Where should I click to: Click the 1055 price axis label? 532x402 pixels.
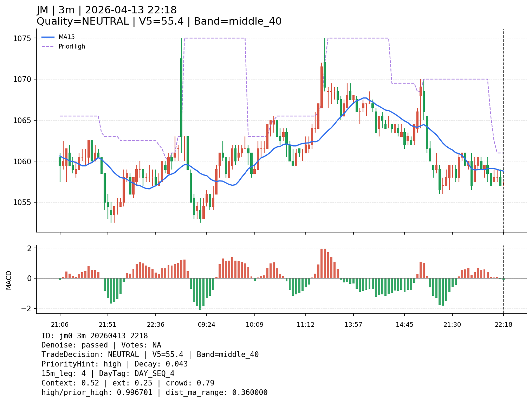tap(22, 203)
